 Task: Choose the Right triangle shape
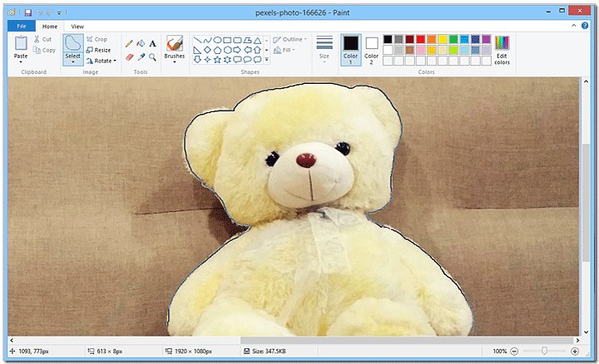pos(197,50)
